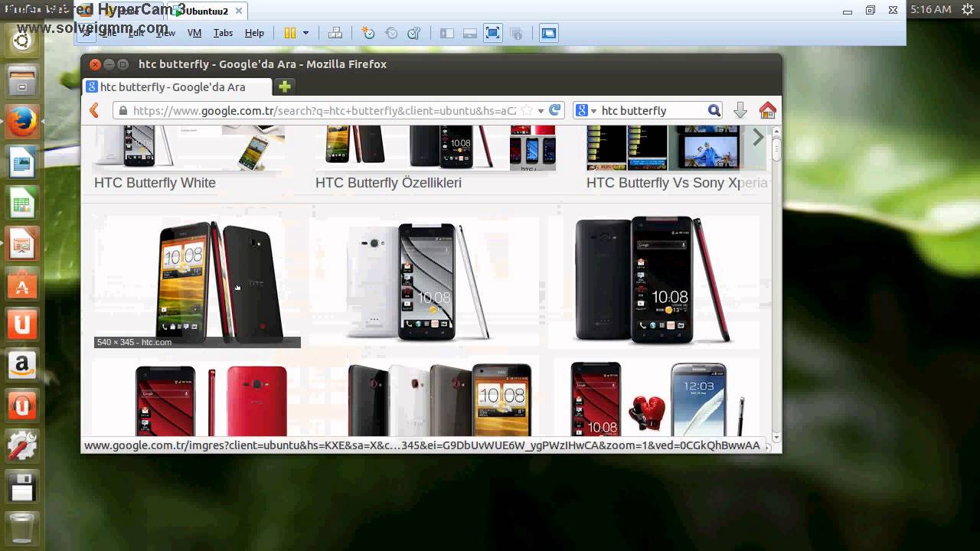Click the VMware pause VM button
980x551 pixels.
(x=289, y=33)
